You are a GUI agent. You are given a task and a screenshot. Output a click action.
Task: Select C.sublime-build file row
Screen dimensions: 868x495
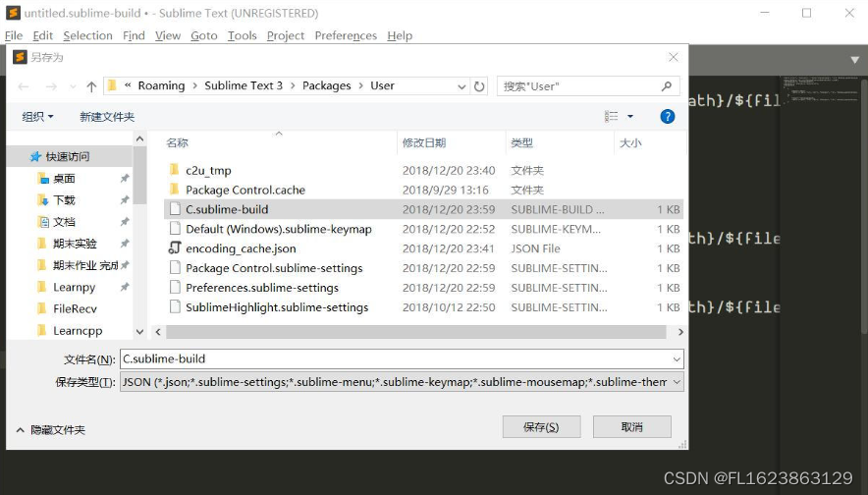tap(423, 209)
